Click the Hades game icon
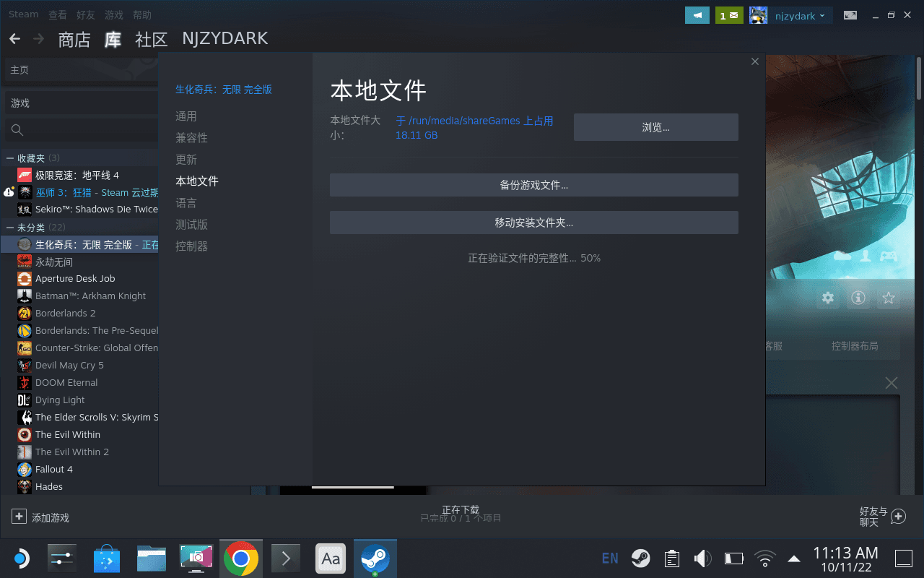The image size is (924, 578). (25, 487)
